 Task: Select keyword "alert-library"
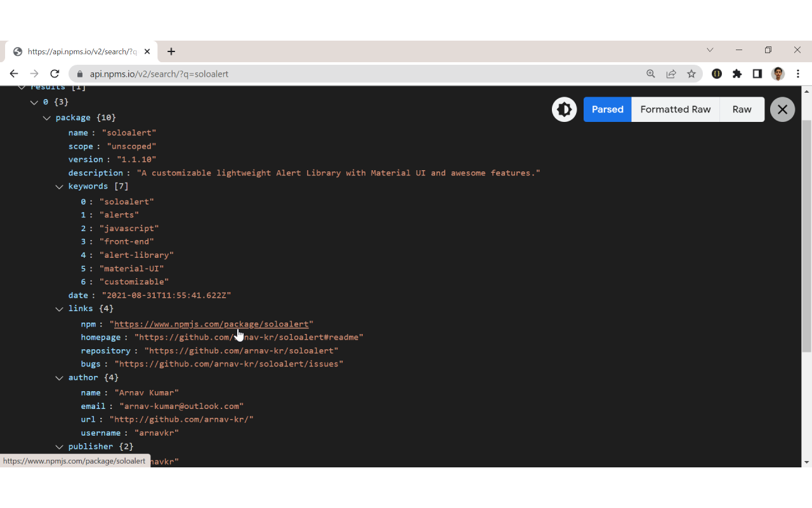click(x=136, y=255)
